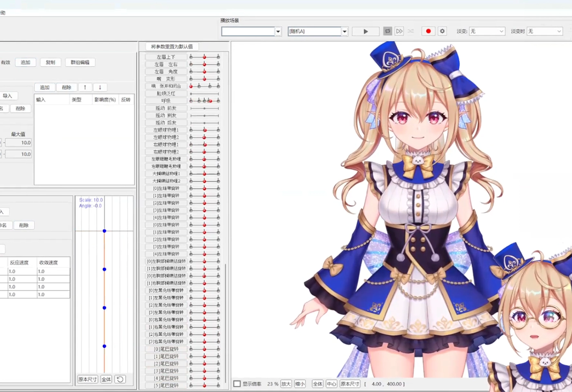This screenshot has width=572, height=392.
Task: Select the [0]左胸部蝴蝶结旋转 parameter label
Action: [166, 261]
